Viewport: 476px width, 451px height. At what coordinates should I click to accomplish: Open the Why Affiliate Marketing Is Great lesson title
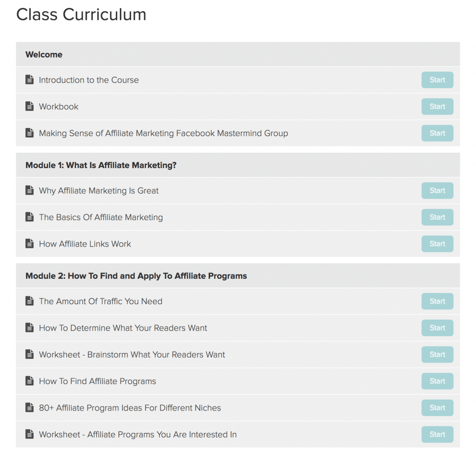click(x=99, y=191)
